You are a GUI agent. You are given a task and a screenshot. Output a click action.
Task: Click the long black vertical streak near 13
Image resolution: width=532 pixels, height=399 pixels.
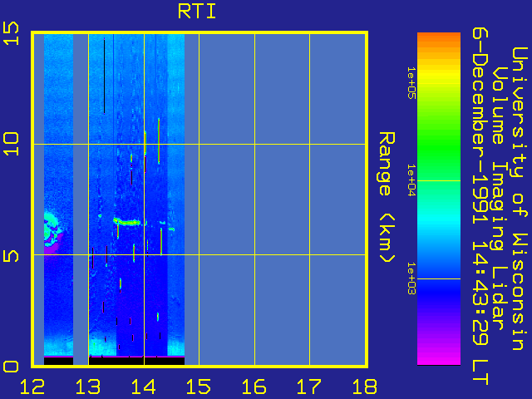[104, 76]
